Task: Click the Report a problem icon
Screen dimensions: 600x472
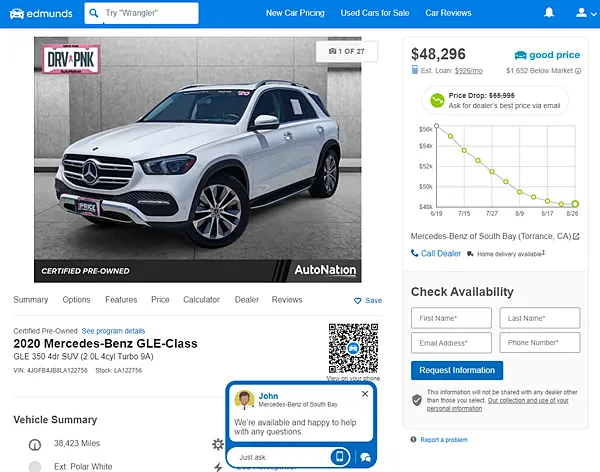Action: click(413, 439)
